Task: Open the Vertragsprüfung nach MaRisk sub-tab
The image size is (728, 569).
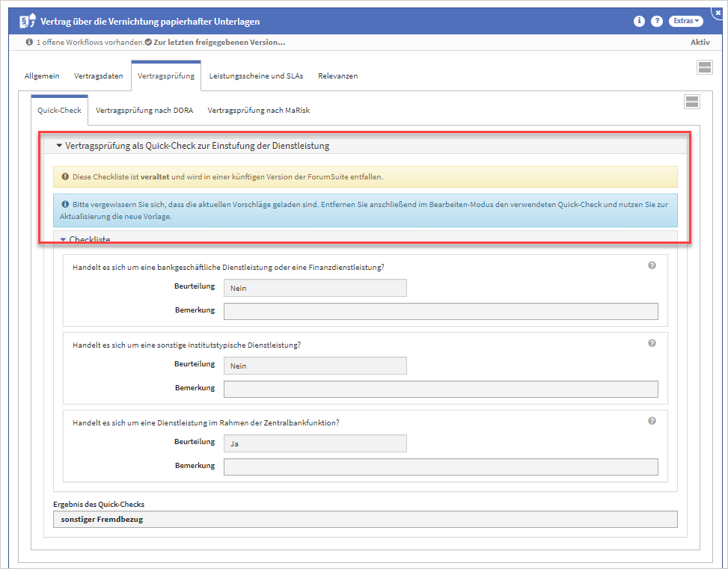Action: tap(258, 110)
